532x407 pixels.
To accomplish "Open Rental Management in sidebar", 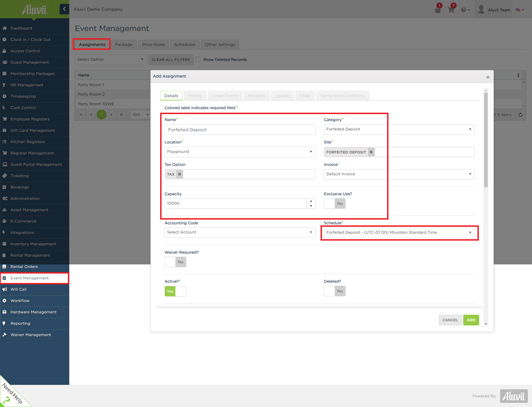I will click(x=35, y=255).
